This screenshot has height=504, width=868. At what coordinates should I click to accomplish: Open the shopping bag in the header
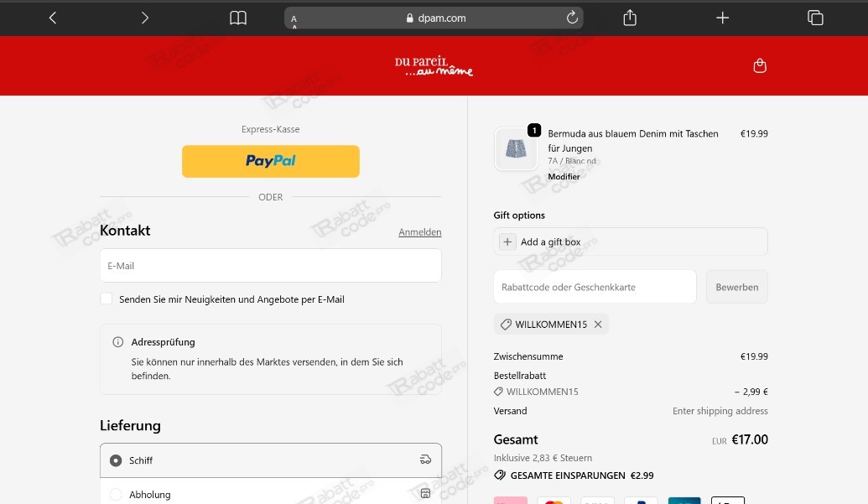[x=760, y=65]
